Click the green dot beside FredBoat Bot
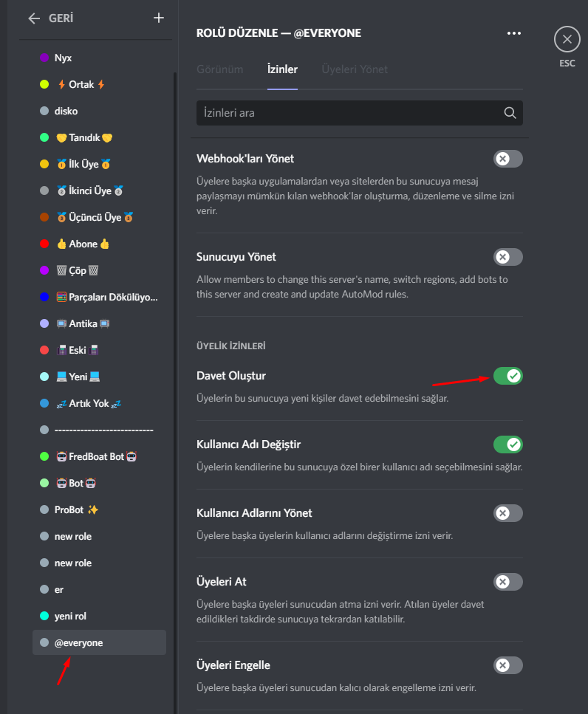Screen dimensions: 588x714 coord(44,456)
